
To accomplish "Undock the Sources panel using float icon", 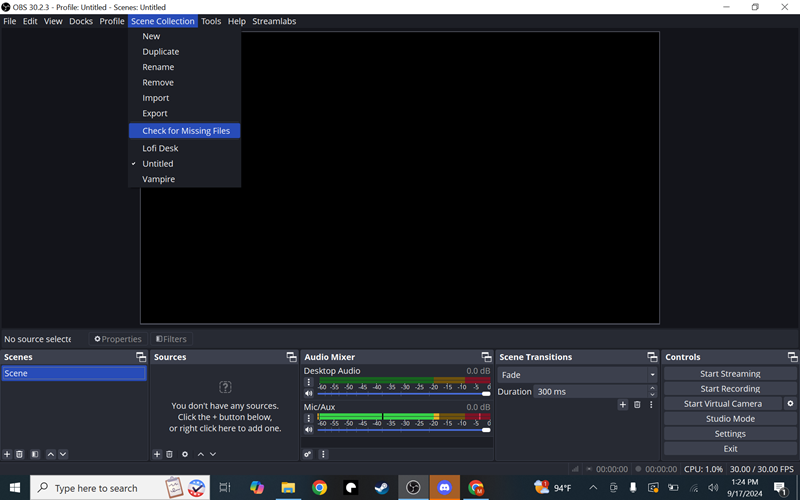I will (291, 357).
